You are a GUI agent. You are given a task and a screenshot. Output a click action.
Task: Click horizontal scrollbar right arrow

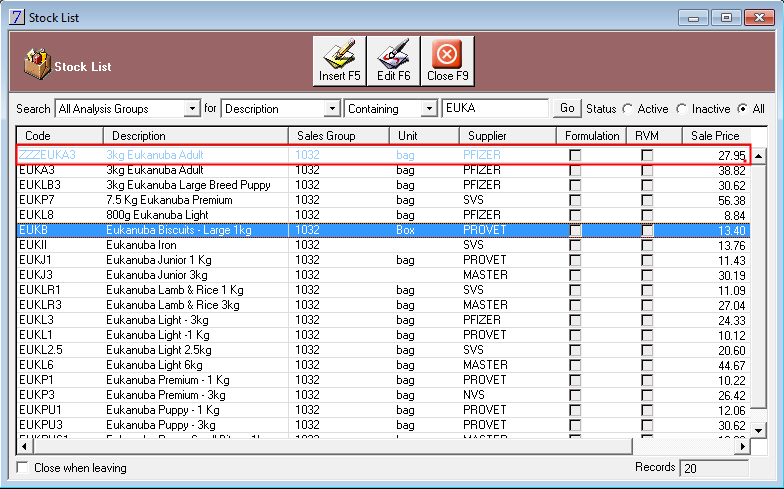[x=743, y=446]
